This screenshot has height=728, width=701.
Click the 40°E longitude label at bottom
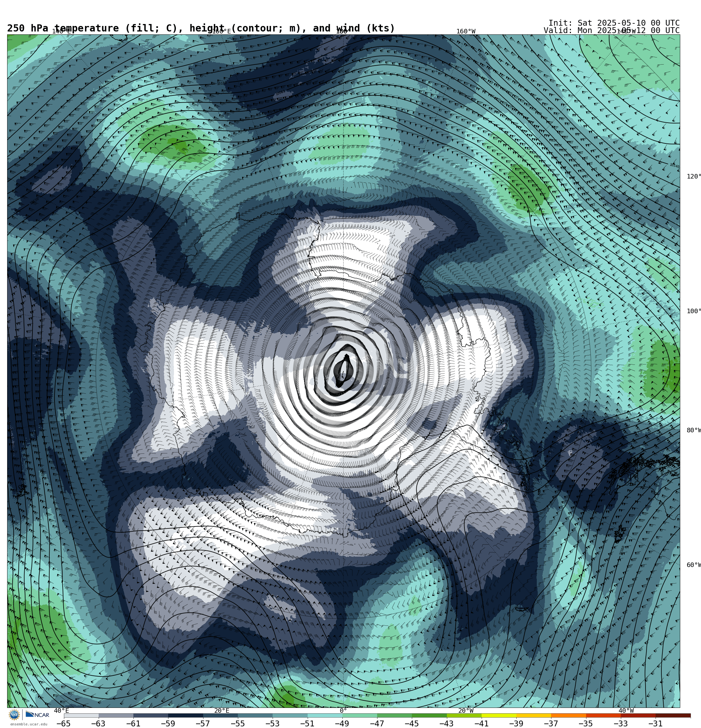point(62,711)
